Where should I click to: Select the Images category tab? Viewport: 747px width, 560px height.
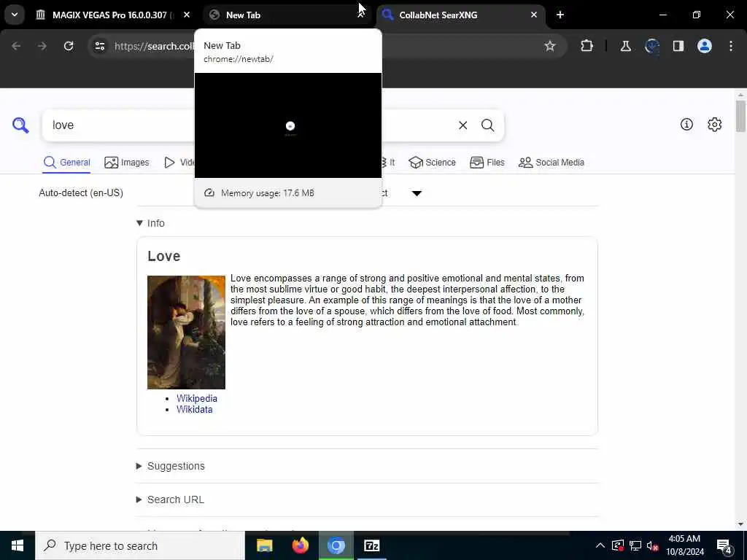click(x=127, y=163)
